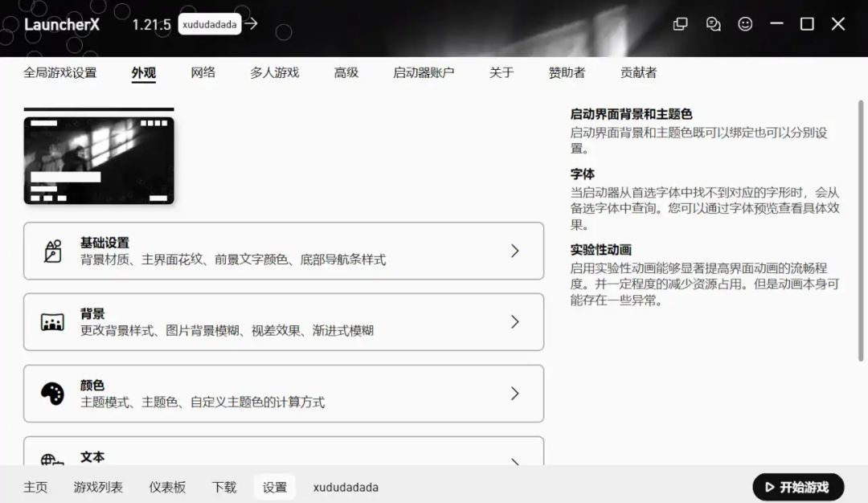The image size is (868, 503).
Task: Select the 外观 tab
Action: pos(143,72)
